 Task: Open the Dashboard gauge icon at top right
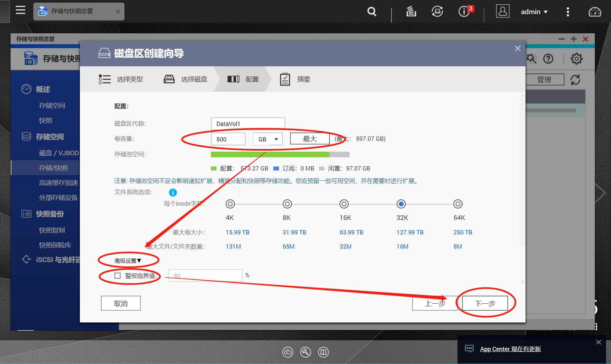click(595, 12)
